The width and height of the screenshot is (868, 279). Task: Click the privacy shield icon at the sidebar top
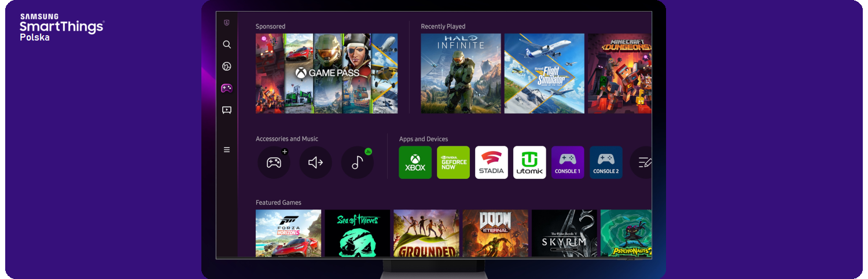(x=227, y=23)
